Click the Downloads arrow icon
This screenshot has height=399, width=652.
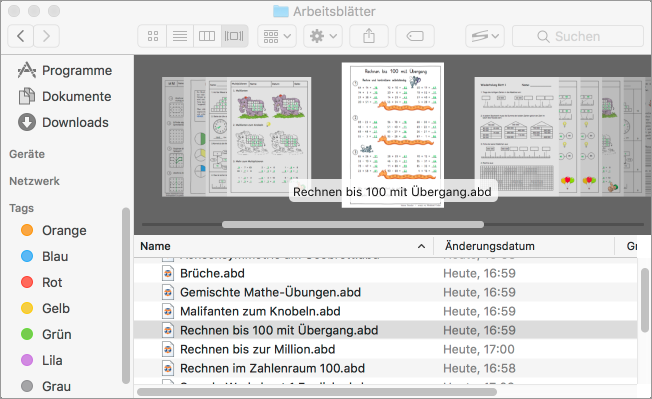tap(27, 122)
